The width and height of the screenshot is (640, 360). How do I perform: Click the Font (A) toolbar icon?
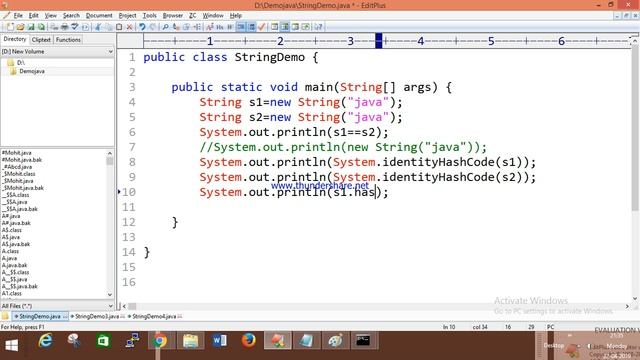[209, 27]
